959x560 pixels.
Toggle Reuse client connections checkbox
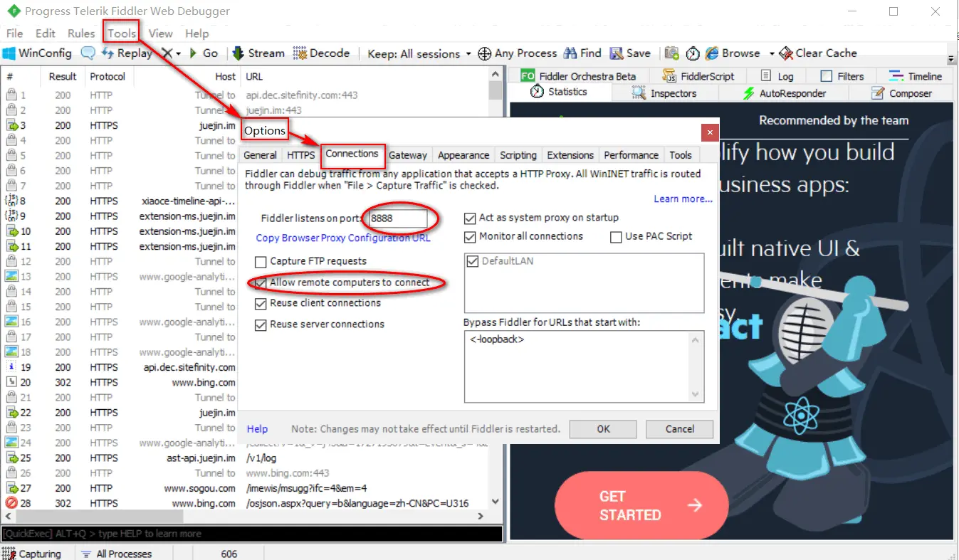point(261,303)
